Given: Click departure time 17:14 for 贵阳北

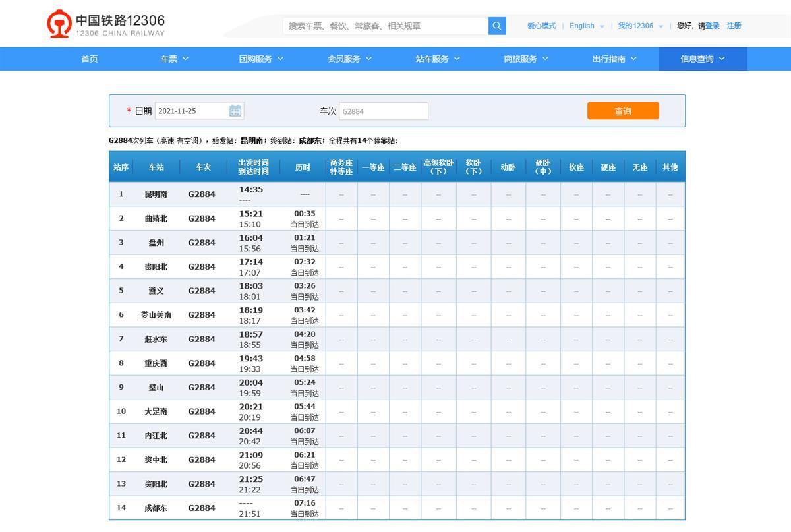Looking at the screenshot, I should [x=251, y=262].
